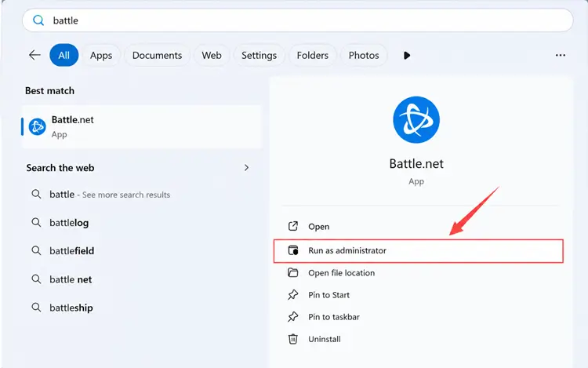
Task: Expand Search the web chevron
Action: click(246, 168)
